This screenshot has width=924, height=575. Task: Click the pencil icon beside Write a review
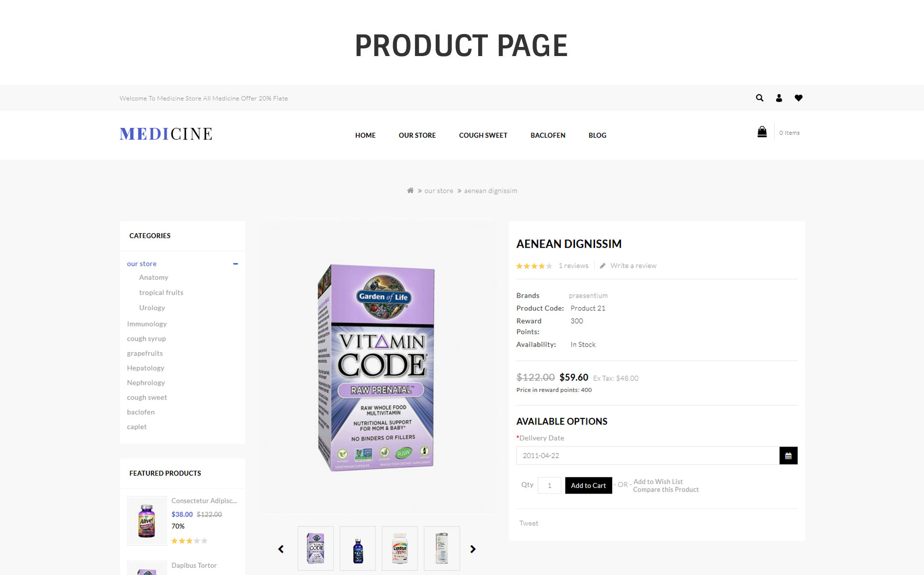tap(603, 266)
